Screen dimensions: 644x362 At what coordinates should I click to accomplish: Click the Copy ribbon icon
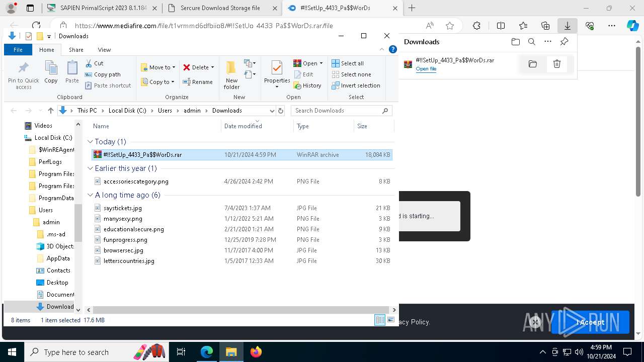pyautogui.click(x=51, y=72)
